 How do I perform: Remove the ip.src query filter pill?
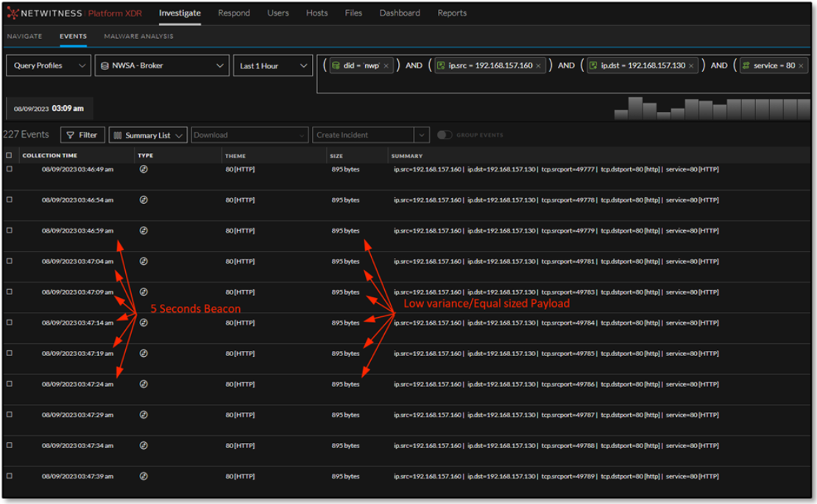(538, 66)
